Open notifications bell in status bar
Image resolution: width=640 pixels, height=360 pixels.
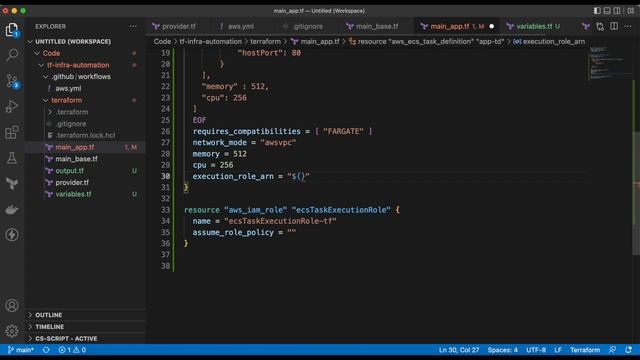pyautogui.click(x=628, y=350)
